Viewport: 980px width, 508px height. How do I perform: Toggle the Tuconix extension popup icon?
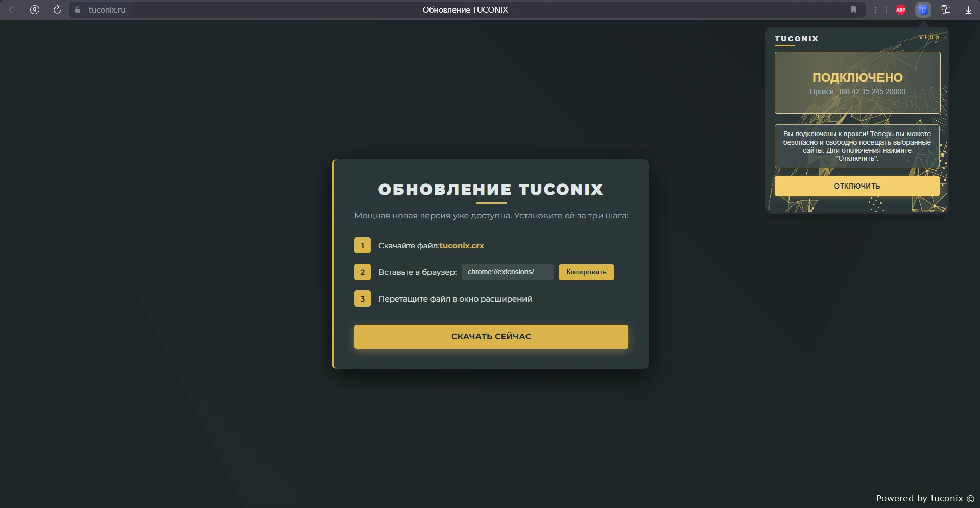pos(923,10)
